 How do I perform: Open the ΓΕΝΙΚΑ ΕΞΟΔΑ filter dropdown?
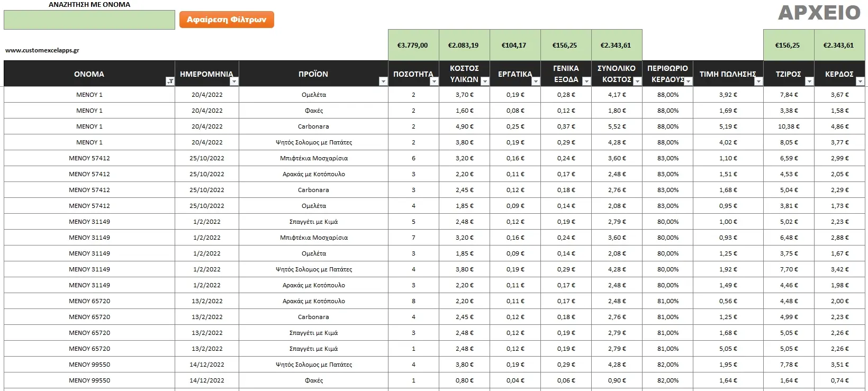coord(586,81)
